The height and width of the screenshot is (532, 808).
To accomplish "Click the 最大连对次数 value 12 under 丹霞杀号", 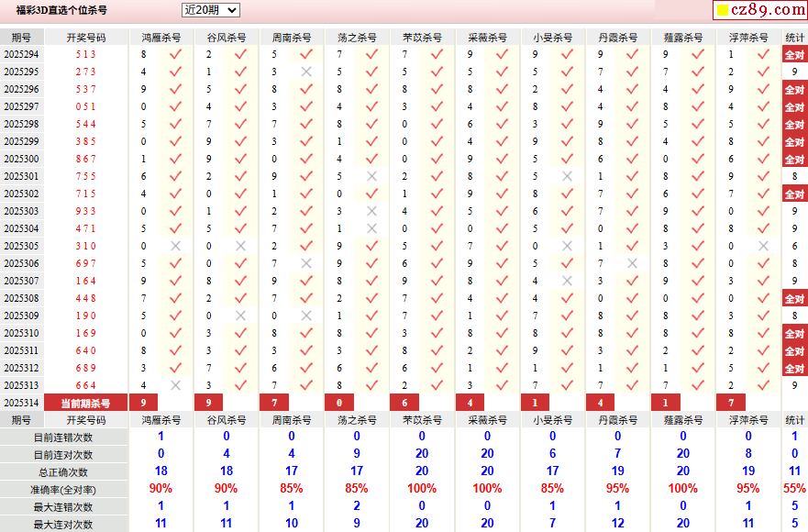I will click(617, 523).
